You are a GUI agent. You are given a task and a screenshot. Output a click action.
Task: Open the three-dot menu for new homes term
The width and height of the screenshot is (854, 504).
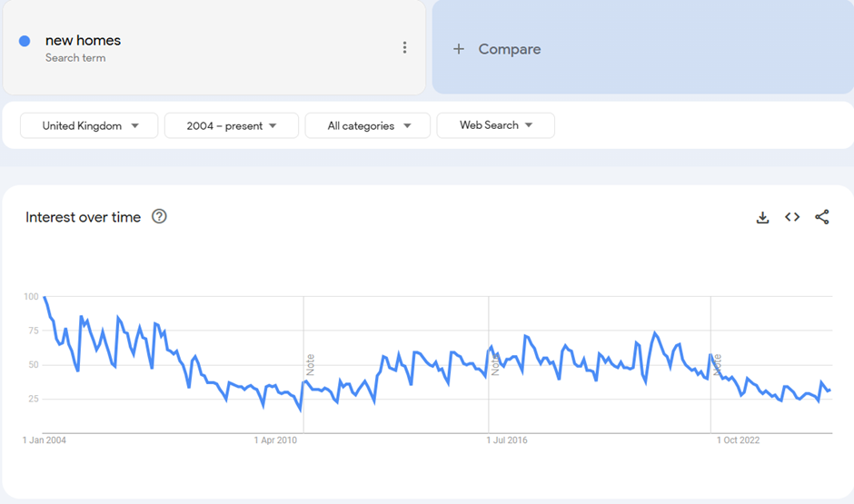coord(404,47)
